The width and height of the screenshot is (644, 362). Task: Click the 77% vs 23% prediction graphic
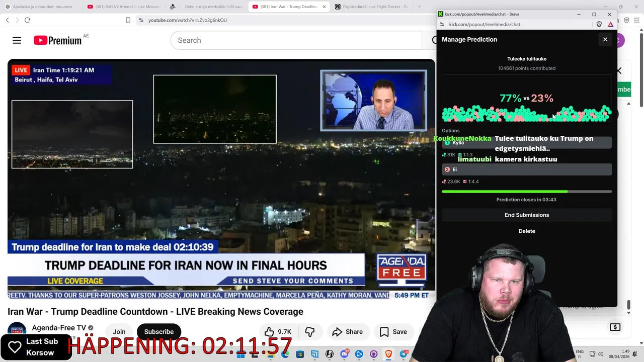pos(527,99)
